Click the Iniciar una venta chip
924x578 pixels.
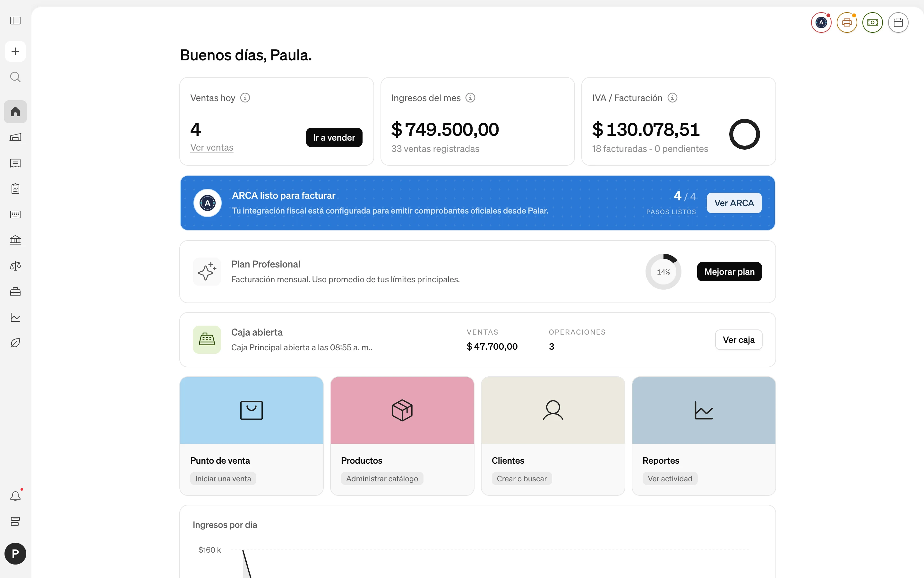(x=223, y=478)
